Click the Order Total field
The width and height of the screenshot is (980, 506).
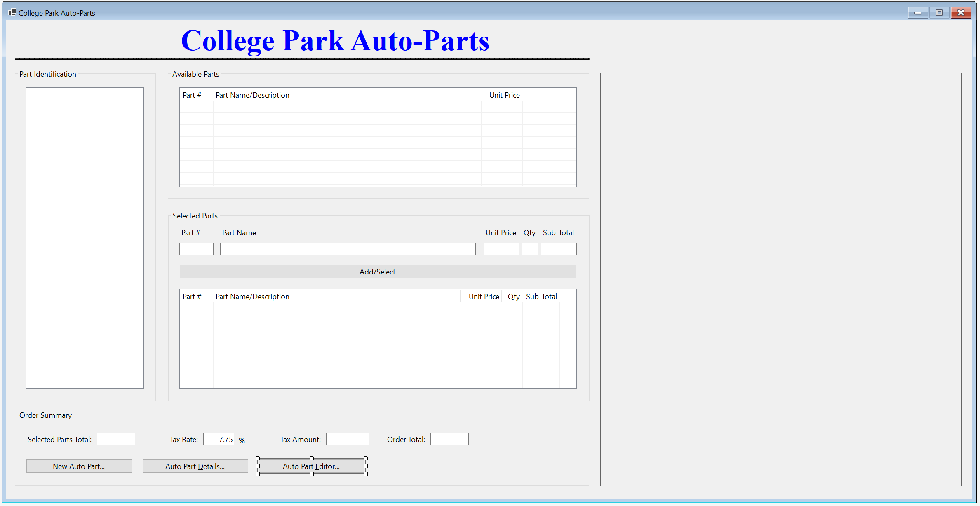tap(449, 439)
